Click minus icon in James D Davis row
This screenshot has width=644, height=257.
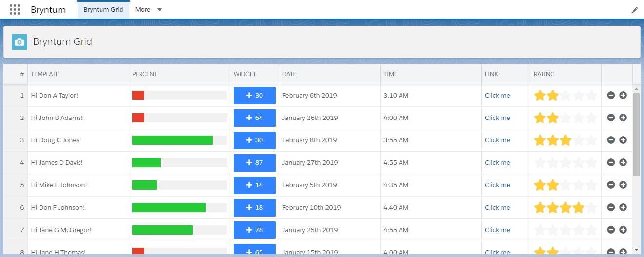[611, 163]
